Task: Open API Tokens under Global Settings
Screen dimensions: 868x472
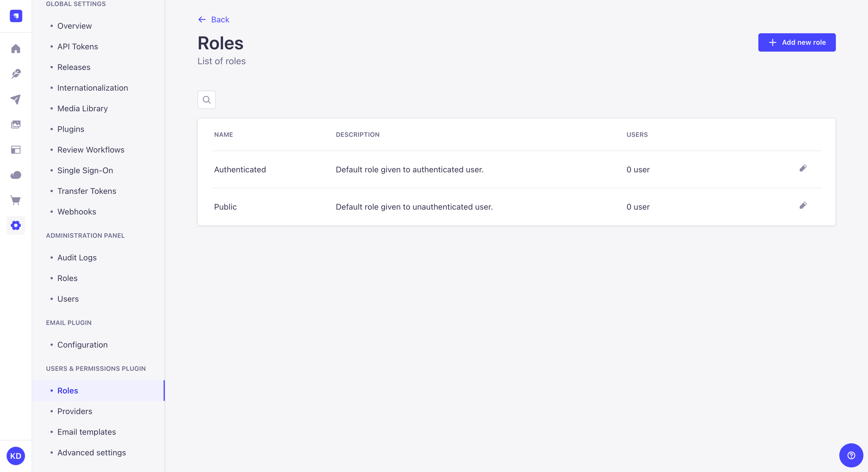Action: [x=77, y=46]
